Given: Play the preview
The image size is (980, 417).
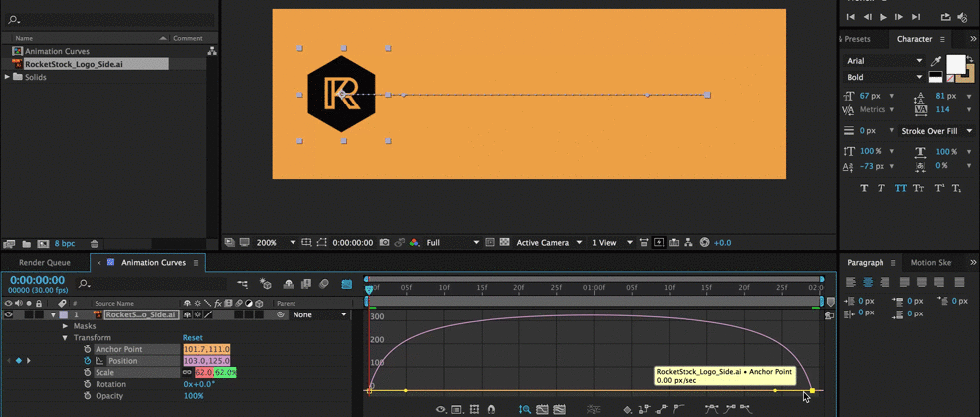Looking at the screenshot, I should (x=883, y=17).
